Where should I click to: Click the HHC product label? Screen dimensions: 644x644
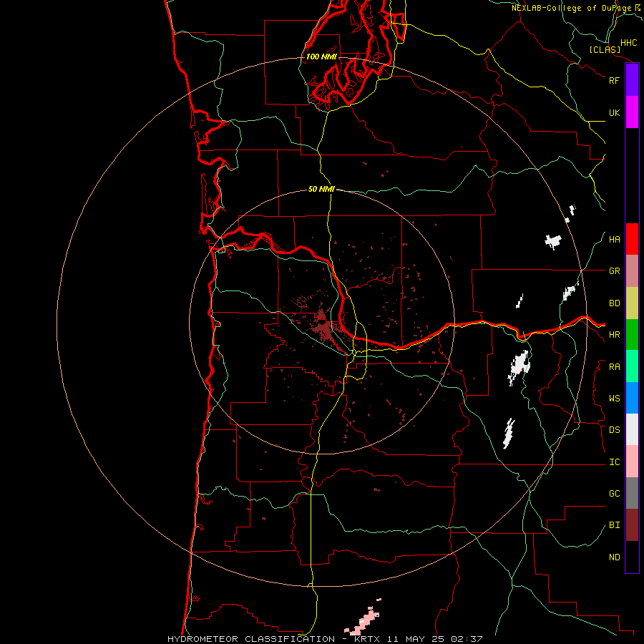pyautogui.click(x=628, y=43)
